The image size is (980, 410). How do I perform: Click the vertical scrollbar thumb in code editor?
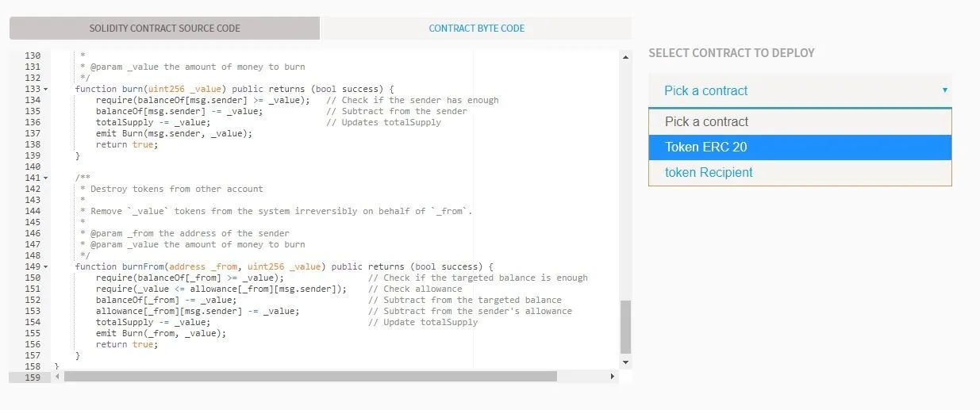(x=625, y=327)
